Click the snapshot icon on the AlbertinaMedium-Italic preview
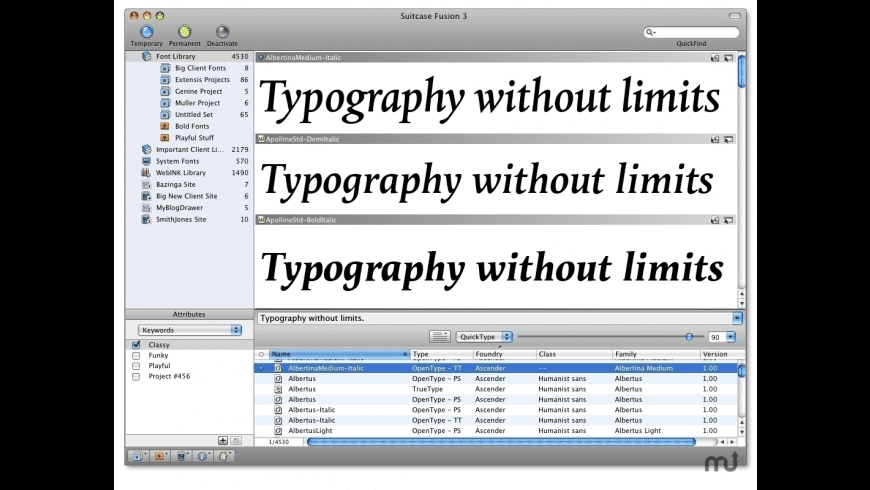Image resolution: width=870 pixels, height=490 pixels. point(715,58)
